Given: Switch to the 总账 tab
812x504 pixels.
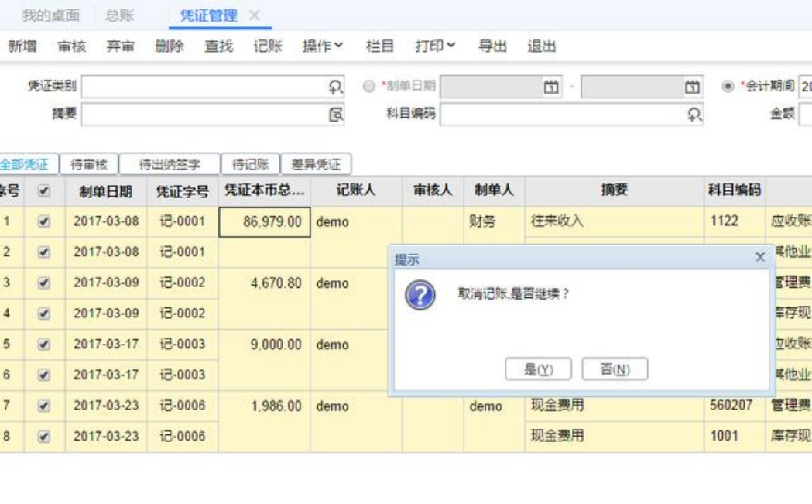Looking at the screenshot, I should (119, 15).
